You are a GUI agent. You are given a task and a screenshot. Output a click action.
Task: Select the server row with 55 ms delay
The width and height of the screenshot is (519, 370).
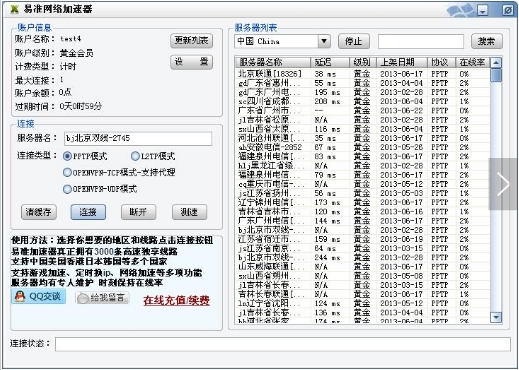point(363,83)
